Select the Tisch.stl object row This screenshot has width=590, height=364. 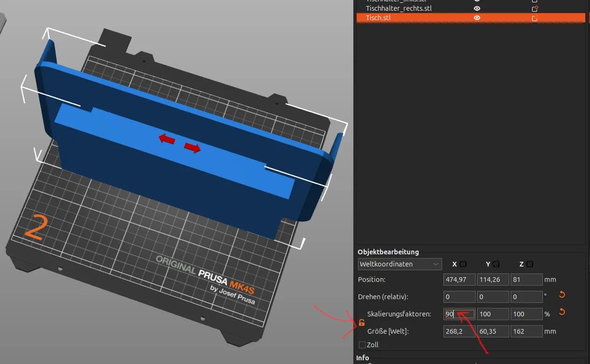click(471, 18)
